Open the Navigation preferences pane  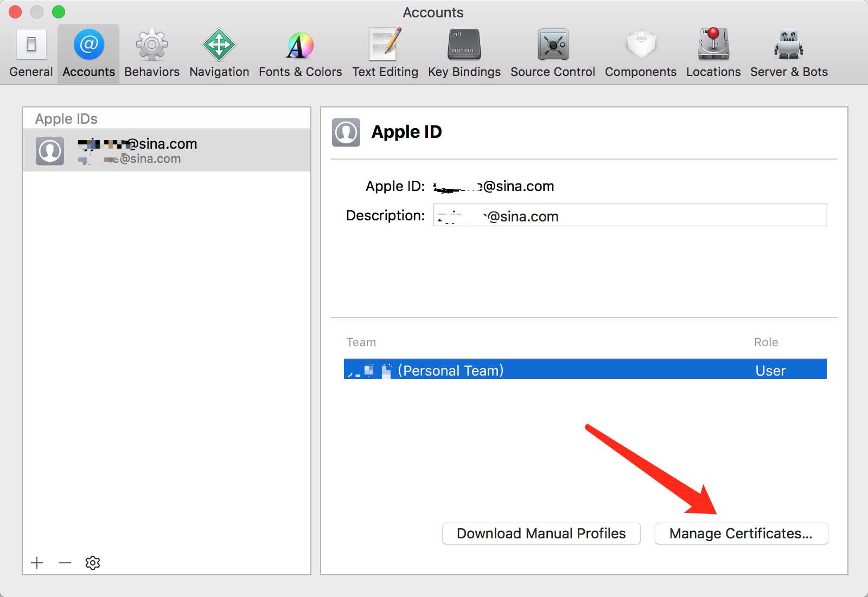(219, 53)
